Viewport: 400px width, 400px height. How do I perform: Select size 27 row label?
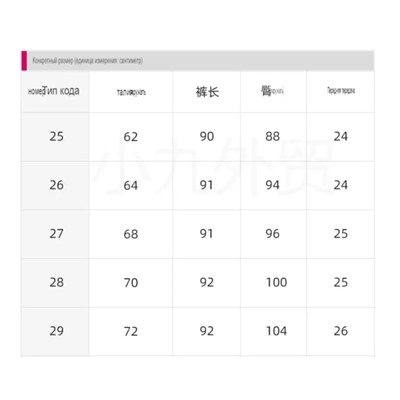(x=55, y=234)
